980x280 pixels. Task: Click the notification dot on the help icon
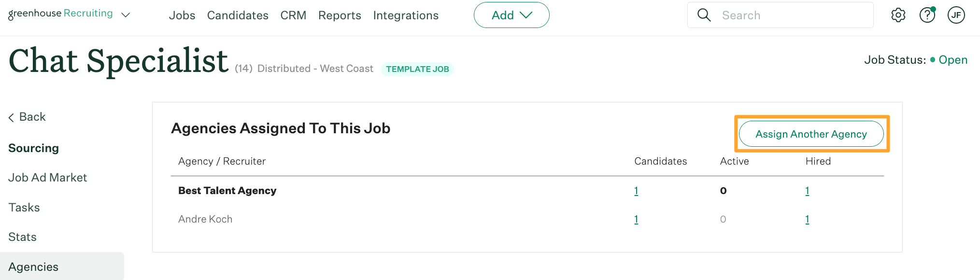[x=933, y=8]
